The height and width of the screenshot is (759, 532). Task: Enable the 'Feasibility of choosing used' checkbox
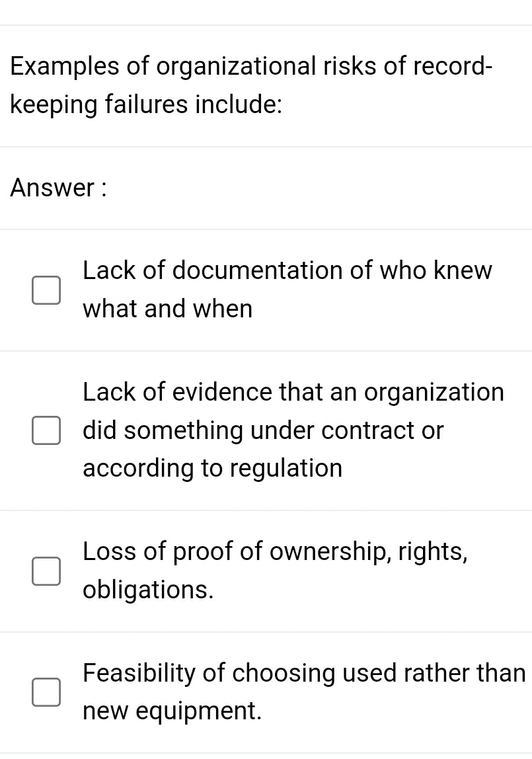[x=46, y=692]
